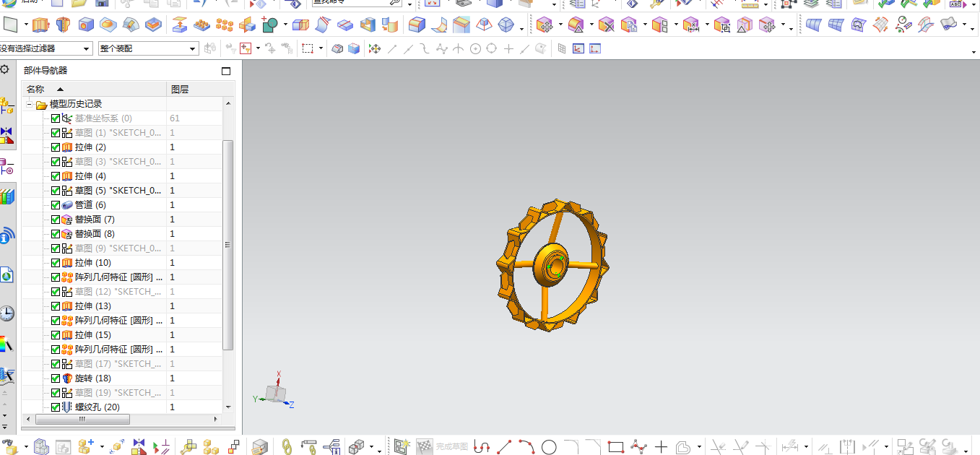Sort by the 名称 column header

(94, 90)
